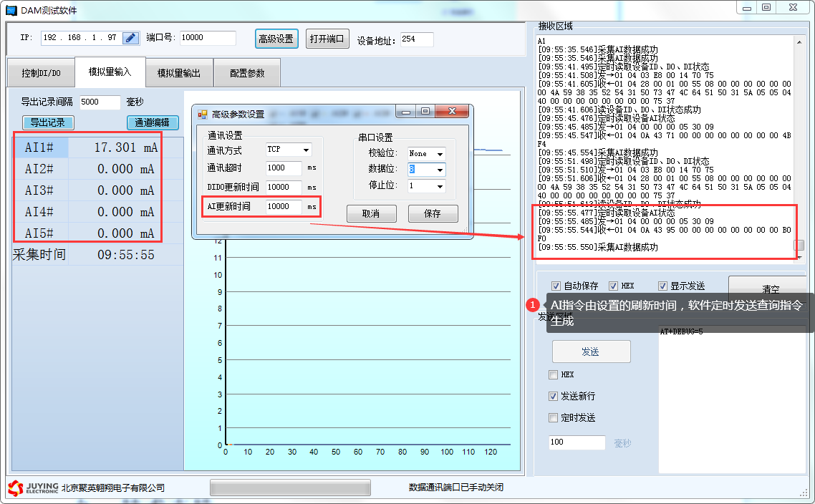Image resolution: width=815 pixels, height=504 pixels.
Task: Maximize the advanced parameter settings dialog
Action: (x=425, y=112)
